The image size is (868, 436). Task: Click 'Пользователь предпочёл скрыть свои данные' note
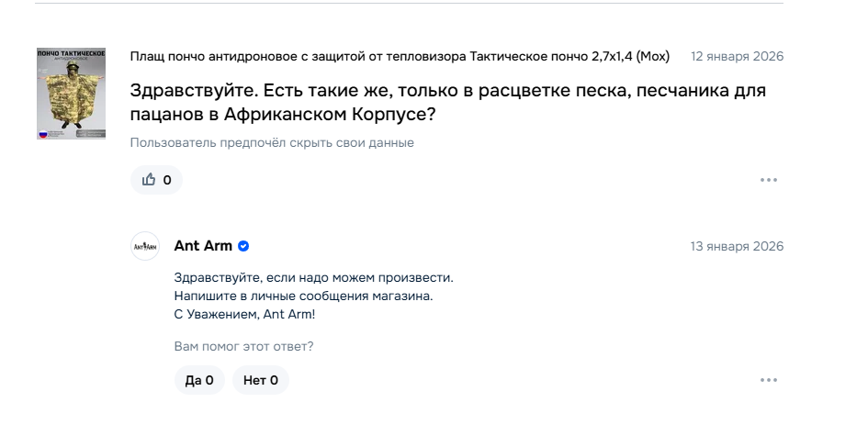(272, 142)
